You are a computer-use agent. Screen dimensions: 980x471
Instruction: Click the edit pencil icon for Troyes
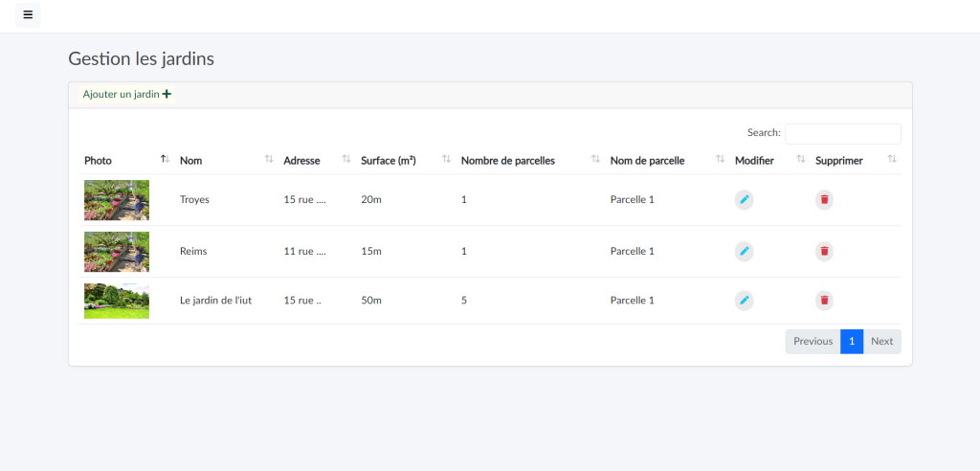pos(744,199)
